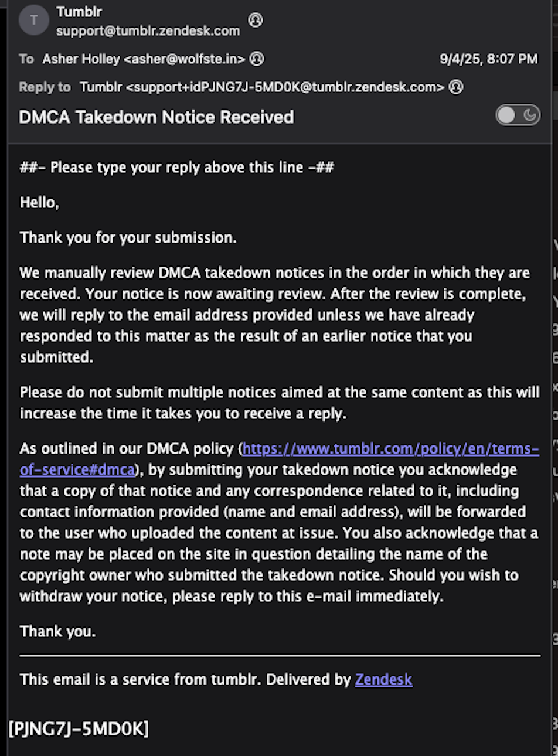
Task: Click the Reply-to Tumblr support+id address
Action: (x=262, y=87)
